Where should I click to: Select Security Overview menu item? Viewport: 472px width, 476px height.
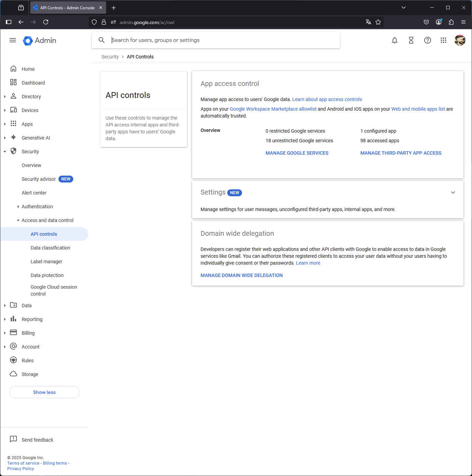click(x=31, y=165)
